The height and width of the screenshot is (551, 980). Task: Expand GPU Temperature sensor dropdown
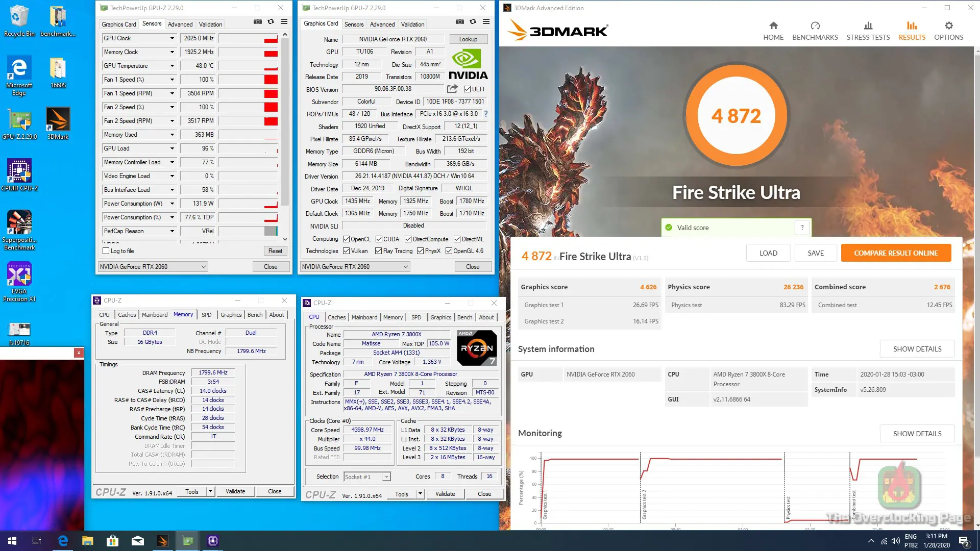coord(172,66)
